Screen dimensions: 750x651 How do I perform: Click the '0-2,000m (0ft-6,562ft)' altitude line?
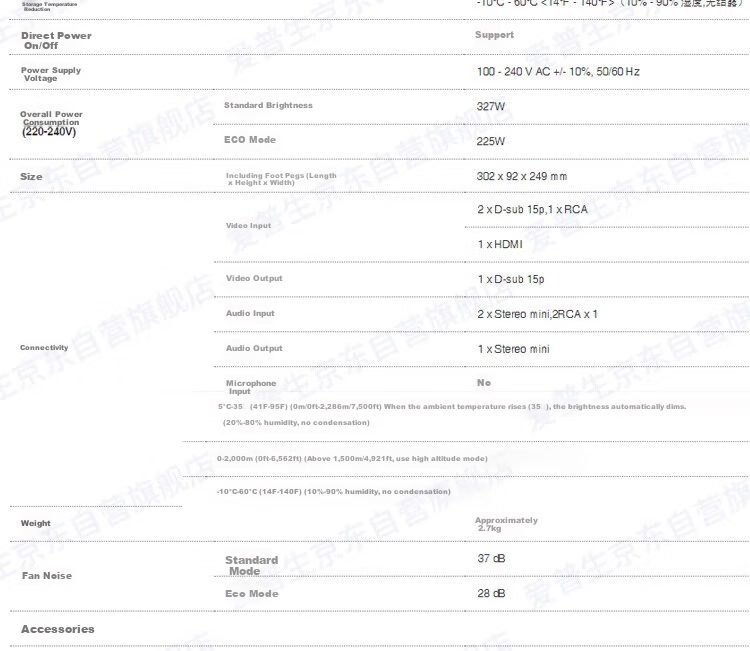[352, 459]
